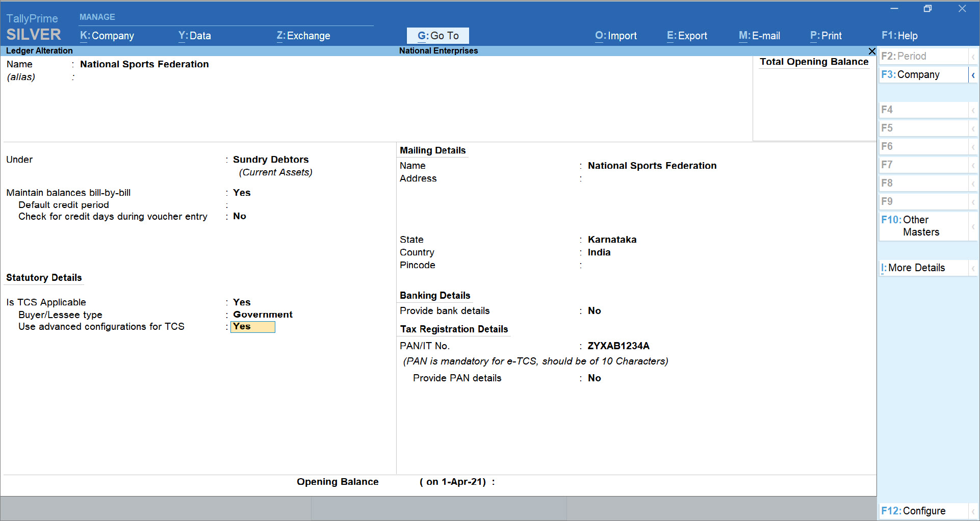The image size is (980, 521).
Task: Open the P: Print menu
Action: 826,36
